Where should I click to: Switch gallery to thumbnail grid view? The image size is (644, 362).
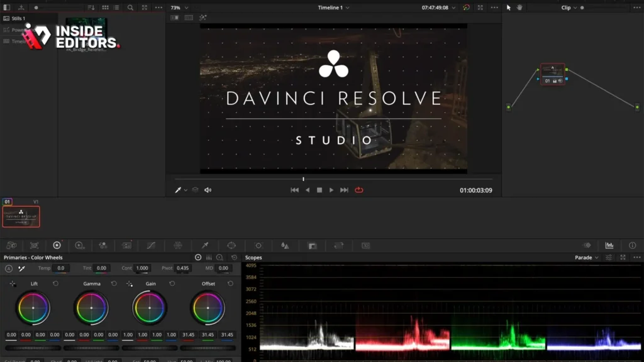click(x=105, y=8)
